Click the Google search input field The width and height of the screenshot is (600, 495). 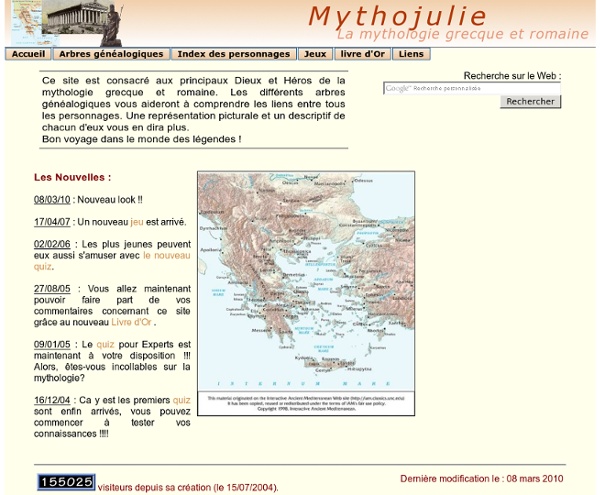472,88
